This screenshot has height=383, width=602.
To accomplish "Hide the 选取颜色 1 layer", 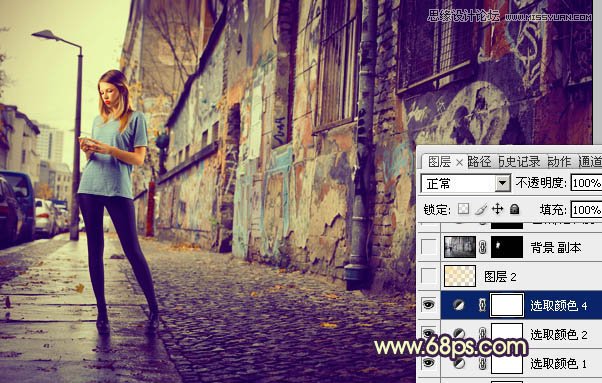I will click(428, 363).
